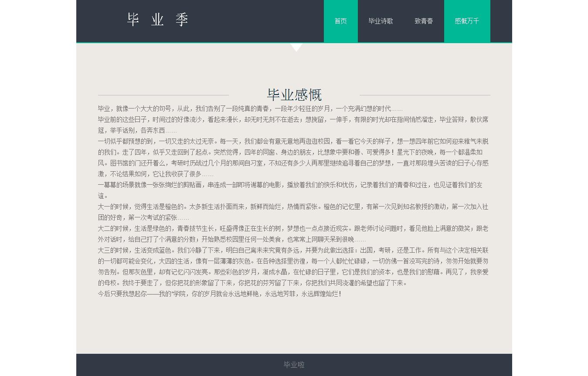Click the dark footer bar left of 毕业啦
The height and width of the screenshot is (376, 588).
(174, 365)
